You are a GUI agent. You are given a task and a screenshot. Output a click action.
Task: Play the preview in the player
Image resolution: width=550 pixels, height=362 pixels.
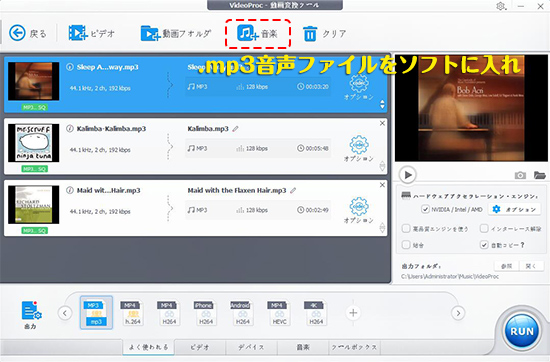pos(408,174)
